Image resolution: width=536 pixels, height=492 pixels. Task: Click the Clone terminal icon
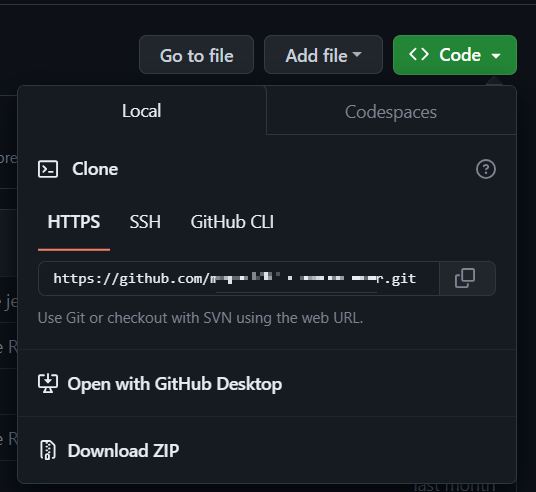click(48, 169)
